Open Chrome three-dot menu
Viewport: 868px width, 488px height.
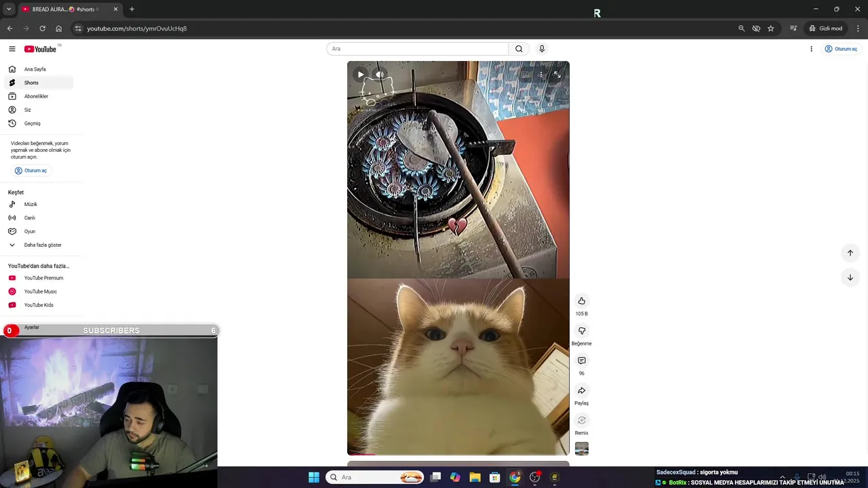pos(858,28)
